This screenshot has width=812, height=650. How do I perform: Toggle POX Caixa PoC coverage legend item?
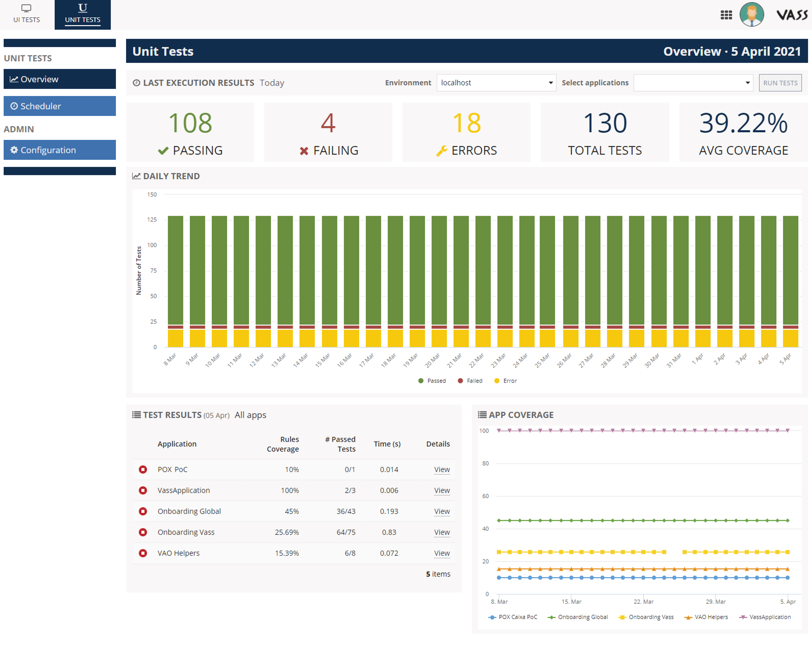(513, 617)
